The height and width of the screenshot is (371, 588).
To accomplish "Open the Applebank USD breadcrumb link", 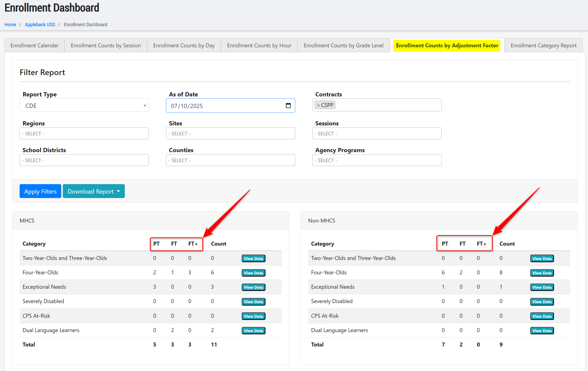I will 40,25.
